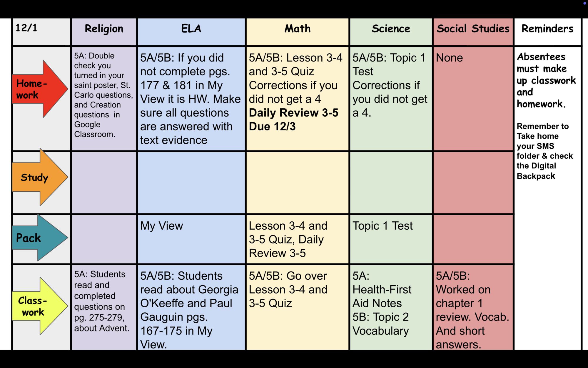
Task: Click the Math column header
Action: point(297,29)
